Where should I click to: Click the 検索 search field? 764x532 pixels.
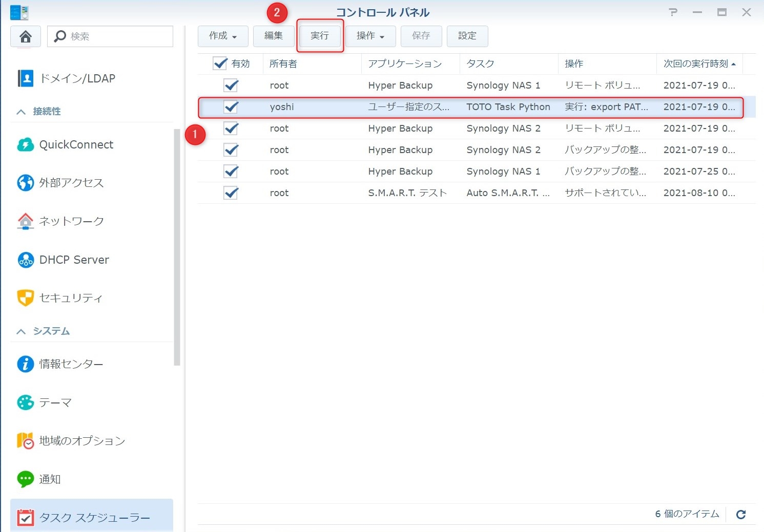[118, 36]
